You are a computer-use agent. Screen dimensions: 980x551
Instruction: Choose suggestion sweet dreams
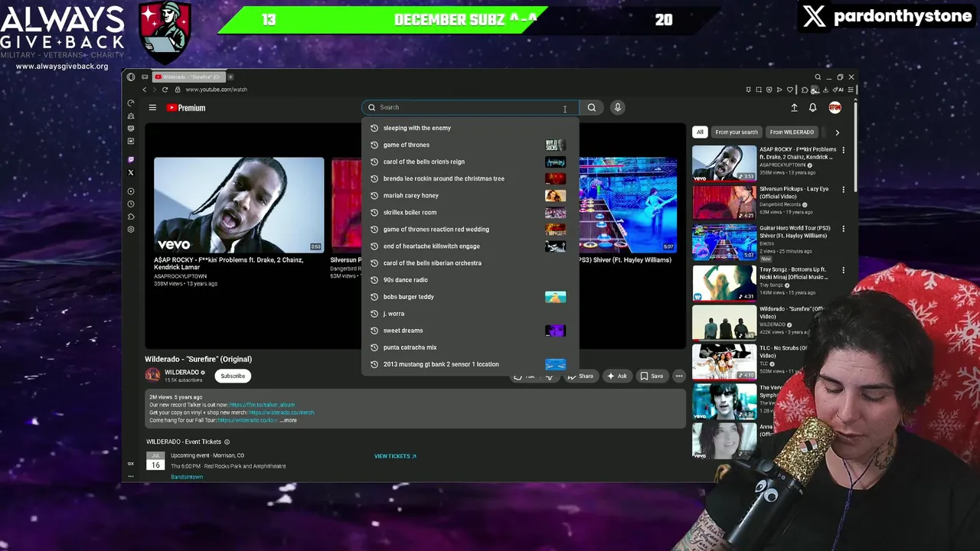pos(470,330)
